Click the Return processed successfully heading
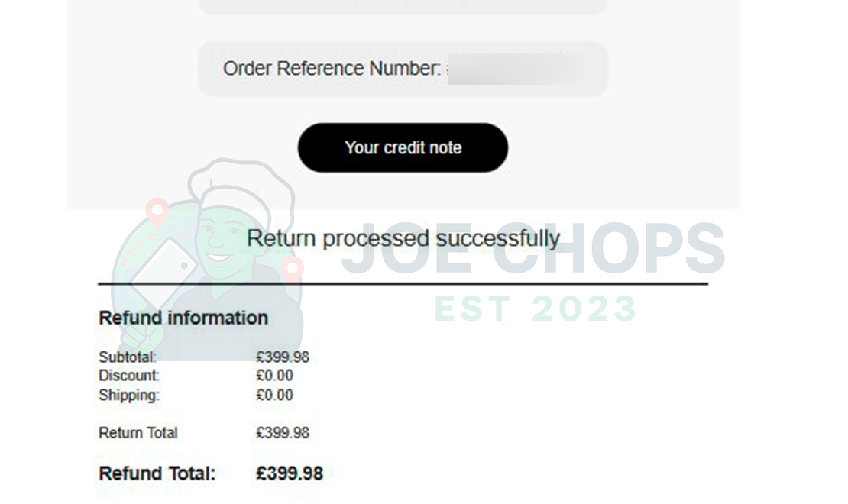The image size is (848, 504). pos(403,237)
